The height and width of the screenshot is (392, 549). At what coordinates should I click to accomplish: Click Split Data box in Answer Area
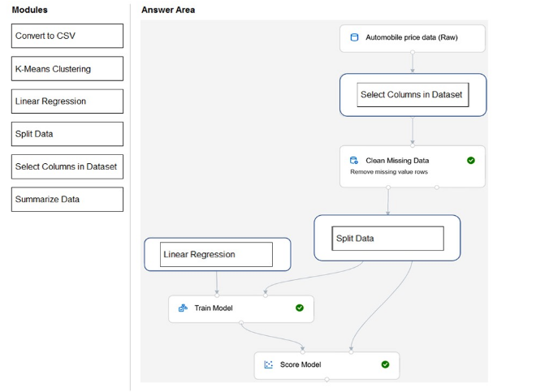pyautogui.click(x=389, y=239)
